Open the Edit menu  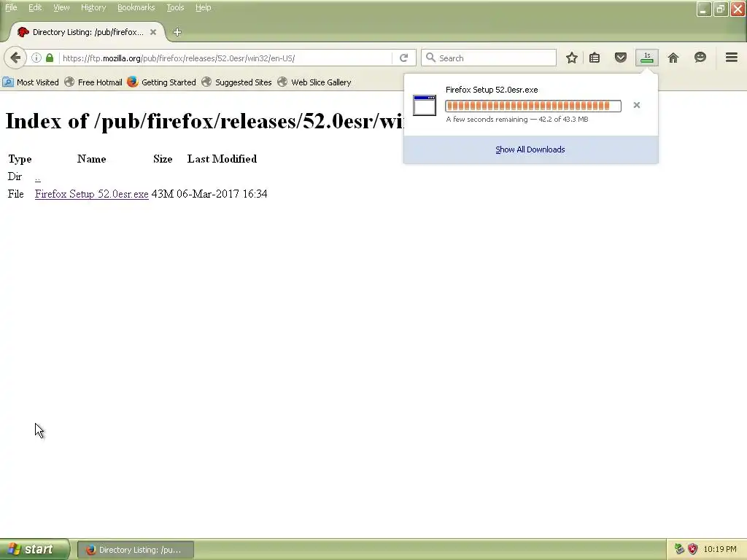point(35,7)
